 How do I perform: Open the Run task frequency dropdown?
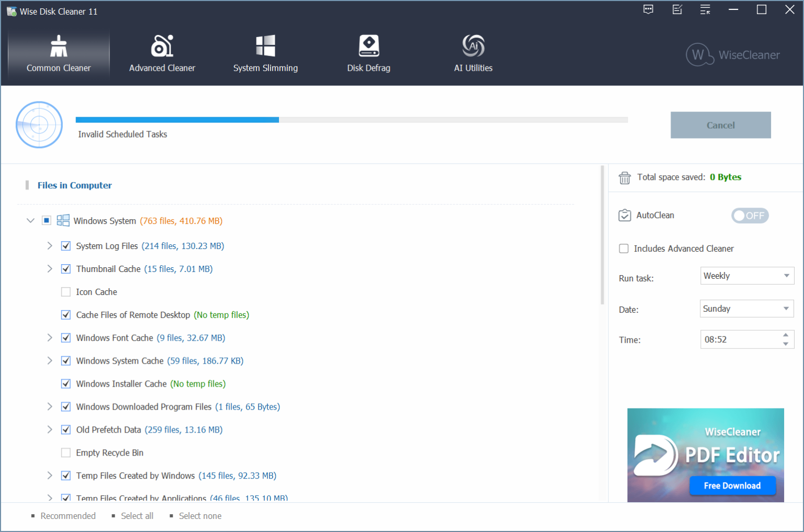(747, 276)
